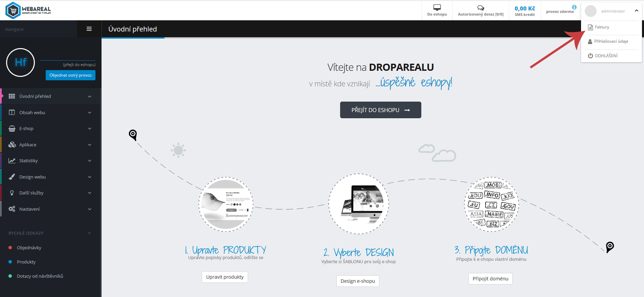This screenshot has width=644, height=297.
Task: Click the provoz zdarma label
Action: pos(560,12)
